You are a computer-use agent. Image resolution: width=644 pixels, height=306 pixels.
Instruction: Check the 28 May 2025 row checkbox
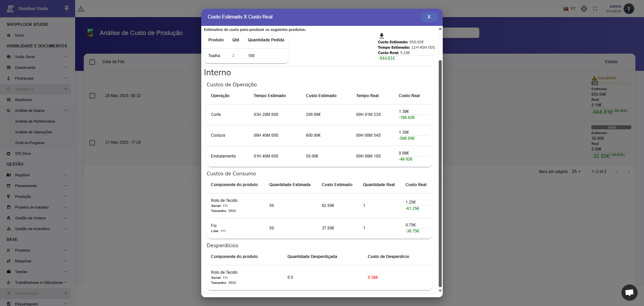coord(92,96)
